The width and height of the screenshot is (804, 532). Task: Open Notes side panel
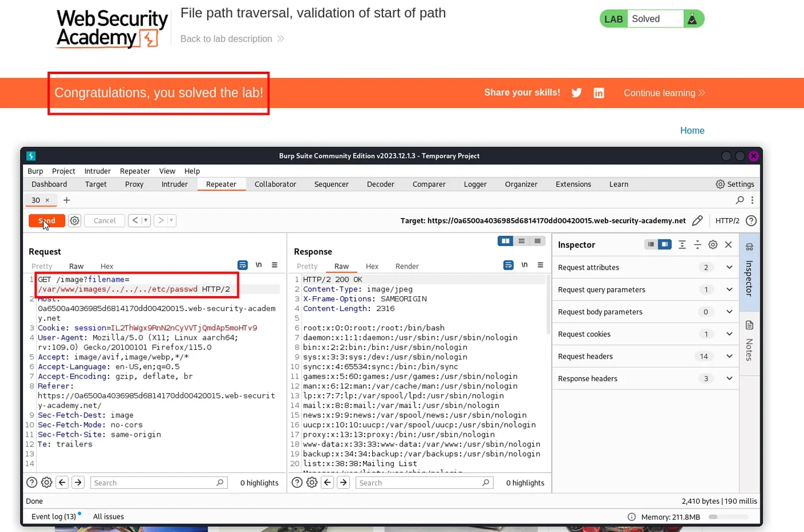click(x=749, y=340)
